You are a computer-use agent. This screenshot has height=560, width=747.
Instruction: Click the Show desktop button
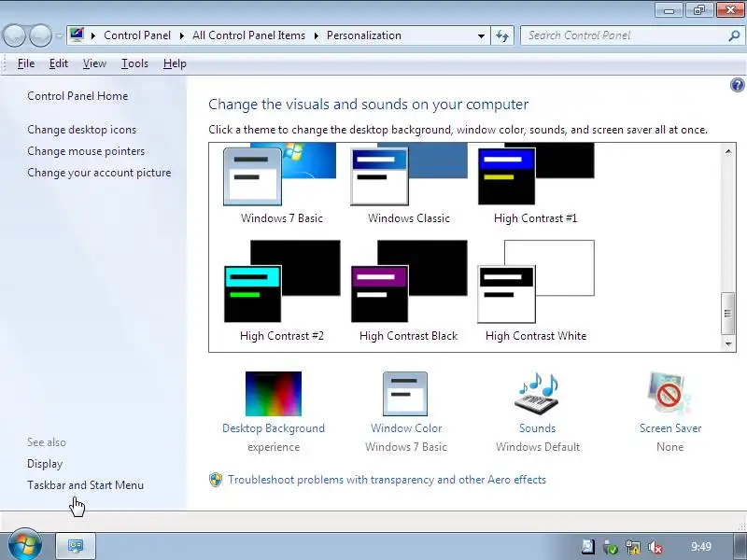pos(740,546)
